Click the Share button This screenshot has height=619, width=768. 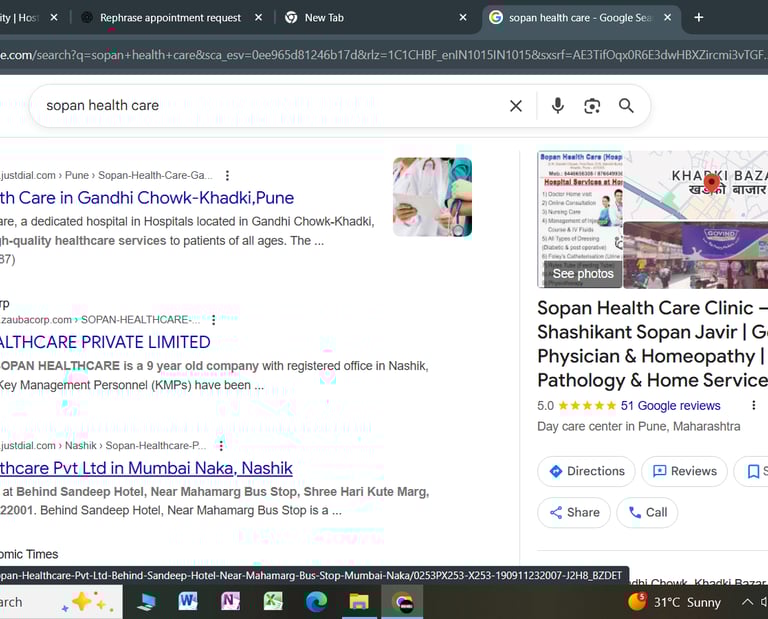tap(574, 512)
